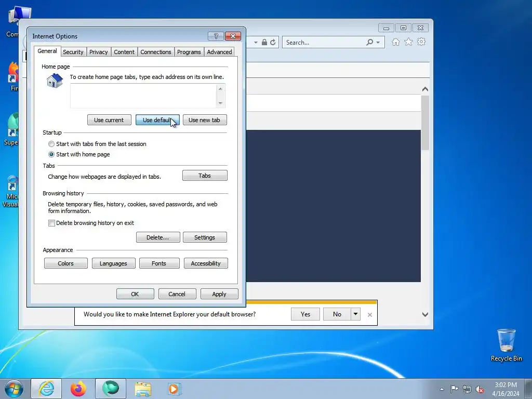Open the Recycle Bin desktop icon
Viewport: 532px width, 399px height.
click(506, 345)
